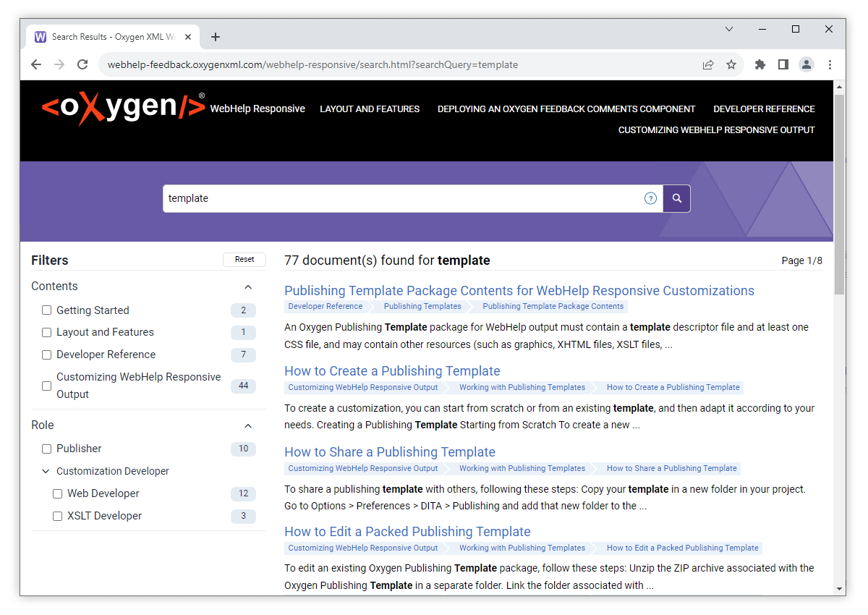
Task: Click the scrollbar down arrow
Action: 839,589
